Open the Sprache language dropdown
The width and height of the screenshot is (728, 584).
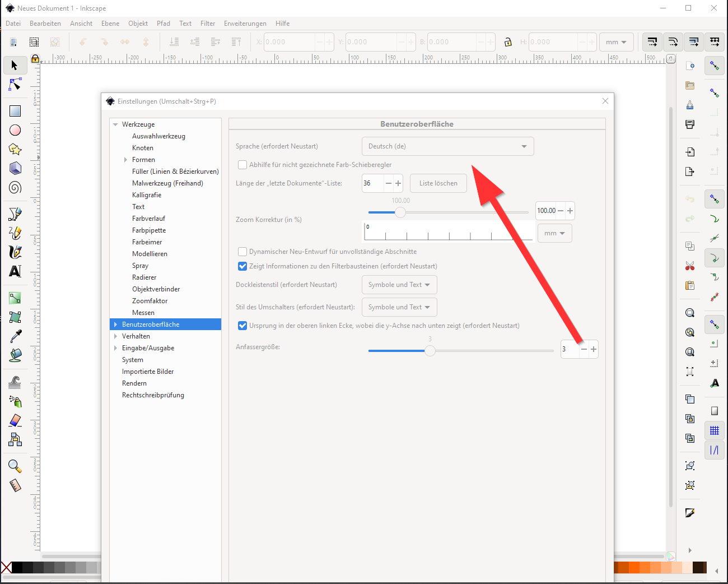click(x=448, y=146)
